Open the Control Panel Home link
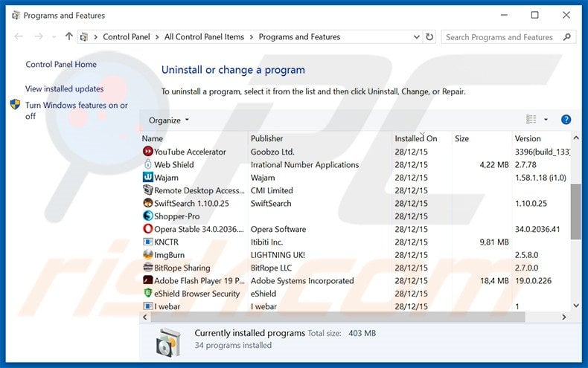 click(61, 64)
